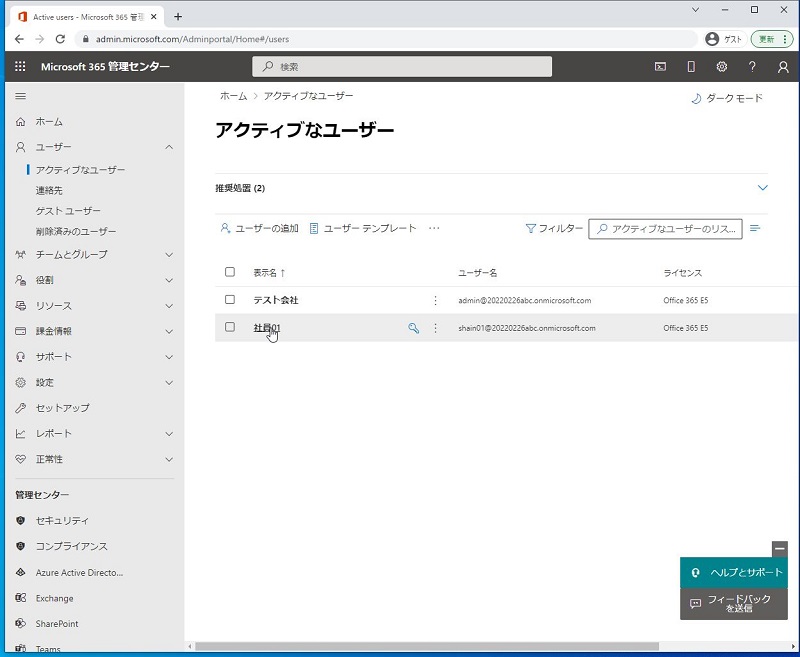Expand 正常性 section
The image size is (800, 657).
coord(169,459)
